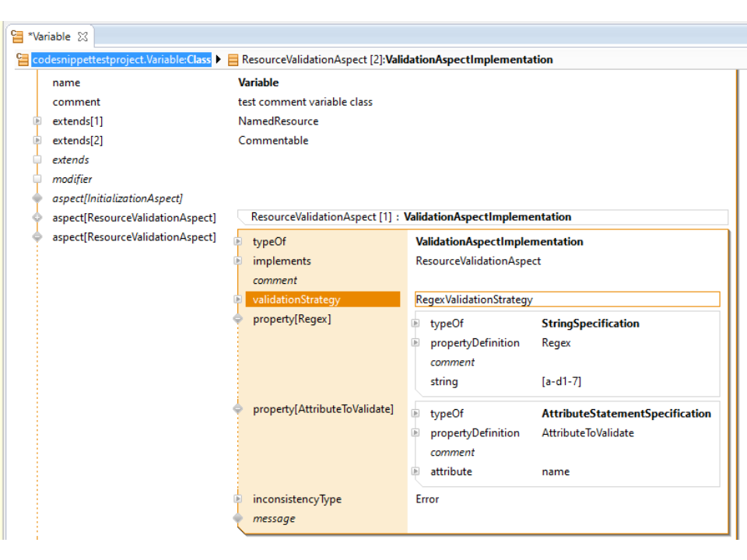This screenshot has height=560, width=747.
Task: Click the class icon on the Variable tab
Action: tap(17, 37)
